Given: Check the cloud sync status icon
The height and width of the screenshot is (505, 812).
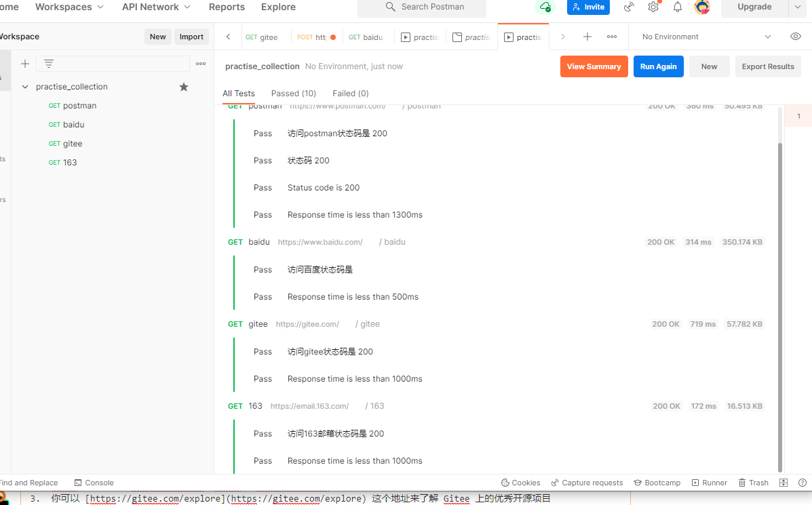Looking at the screenshot, I should tap(545, 7).
